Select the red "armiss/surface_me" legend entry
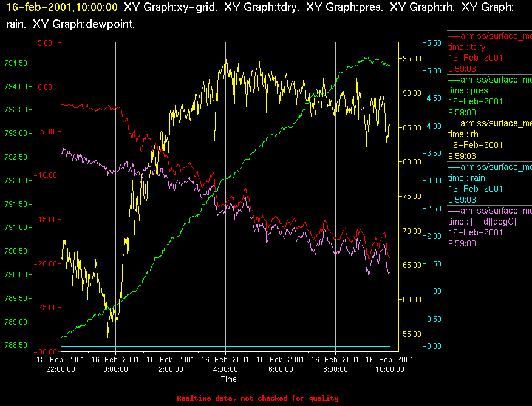This screenshot has width=532, height=406. [490, 36]
